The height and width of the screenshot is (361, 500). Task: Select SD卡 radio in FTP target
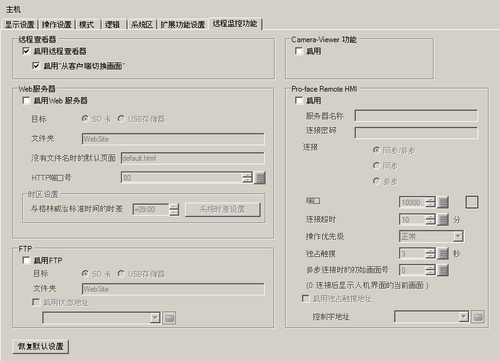(x=86, y=274)
